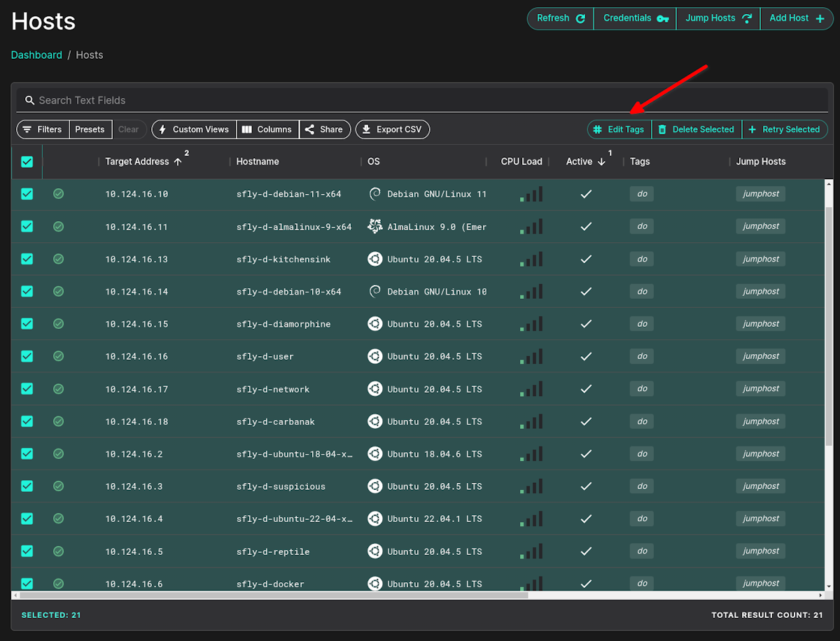Click the download icon on Export CSV
Viewport: 840px width, 641px height.
(366, 129)
